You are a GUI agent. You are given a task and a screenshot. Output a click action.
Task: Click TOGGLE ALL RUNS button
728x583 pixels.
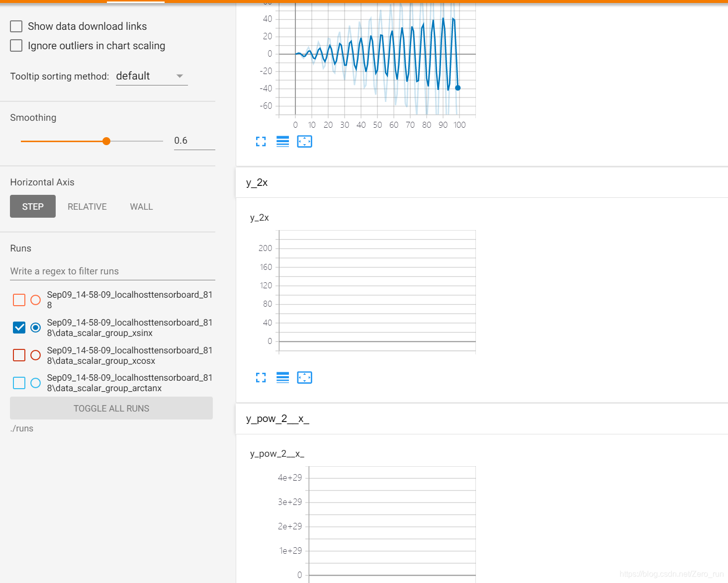point(111,408)
